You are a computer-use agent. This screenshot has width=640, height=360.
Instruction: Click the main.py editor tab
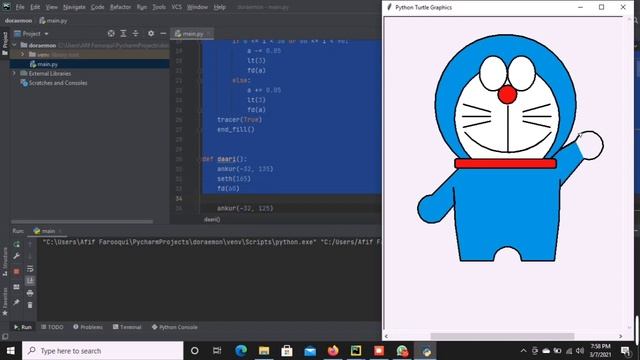point(192,33)
